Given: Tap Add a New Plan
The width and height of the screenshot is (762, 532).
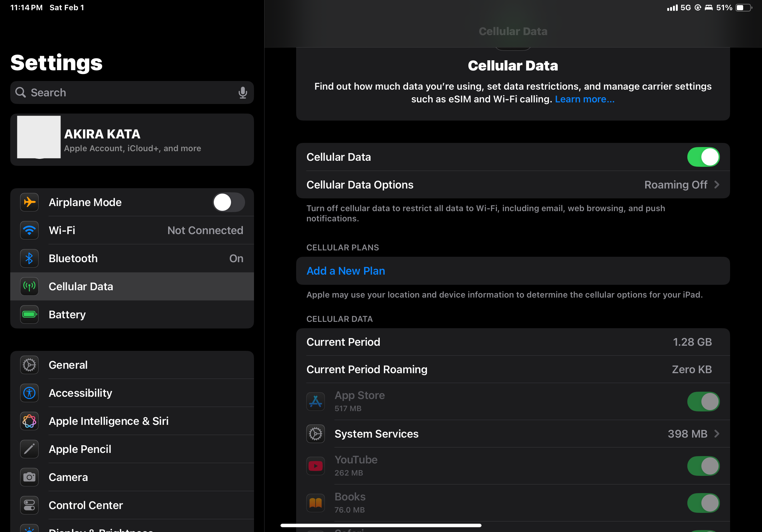Looking at the screenshot, I should (346, 271).
